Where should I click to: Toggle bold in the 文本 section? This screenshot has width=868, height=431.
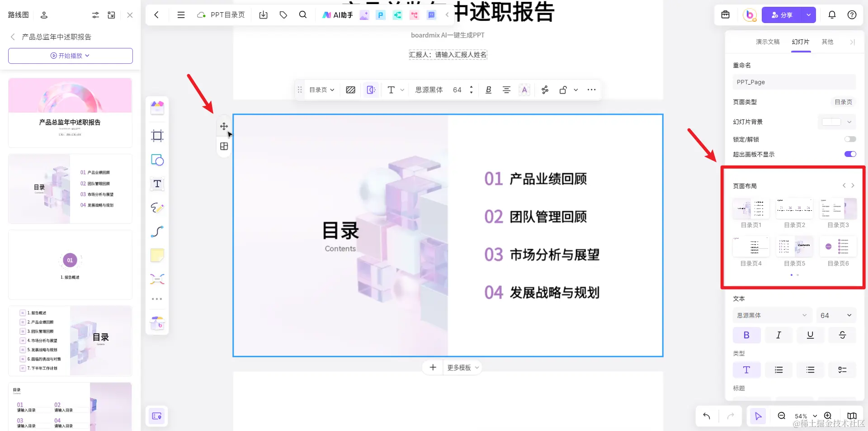[746, 335]
